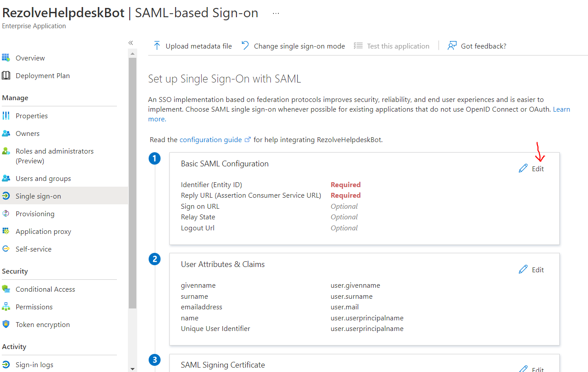Image resolution: width=588 pixels, height=372 pixels.
Task: Click the Change single sign-on mode undo icon
Action: [245, 46]
